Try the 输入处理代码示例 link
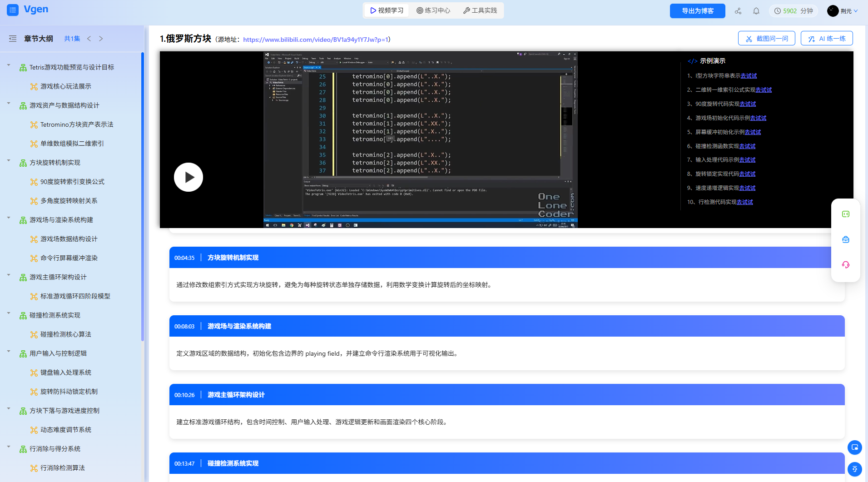The image size is (868, 482). 747,160
